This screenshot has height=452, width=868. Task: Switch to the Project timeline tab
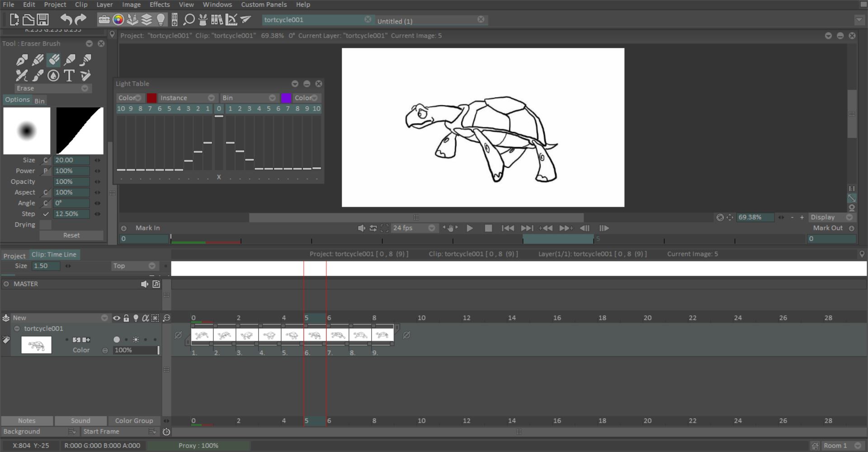14,256
